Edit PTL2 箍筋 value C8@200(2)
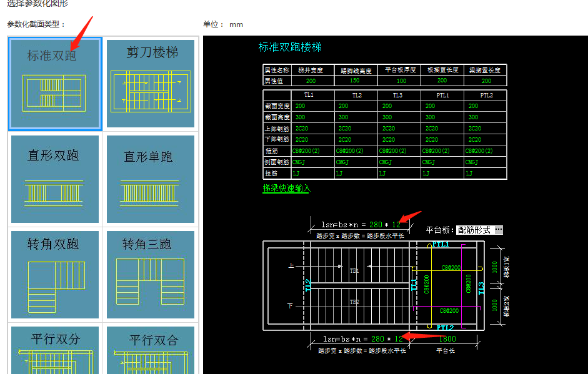The width and height of the screenshot is (588, 374). pyautogui.click(x=479, y=151)
